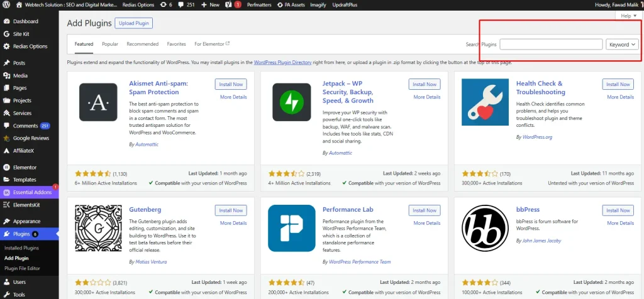
Task: Open More Details for Akismet Anti-spam
Action: point(233,97)
